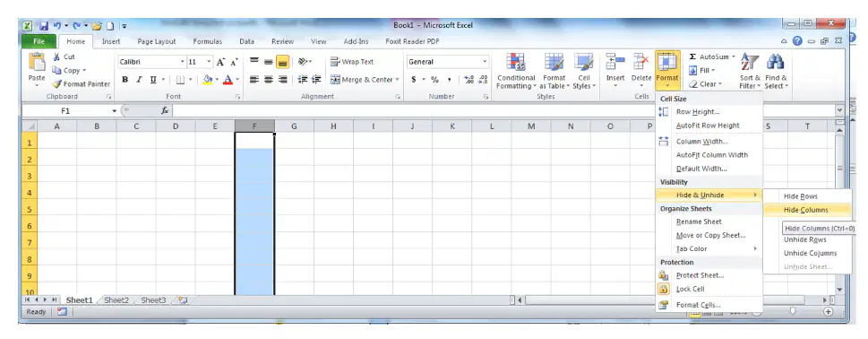868x339 pixels.
Task: Toggle Italic formatting
Action: (139, 80)
